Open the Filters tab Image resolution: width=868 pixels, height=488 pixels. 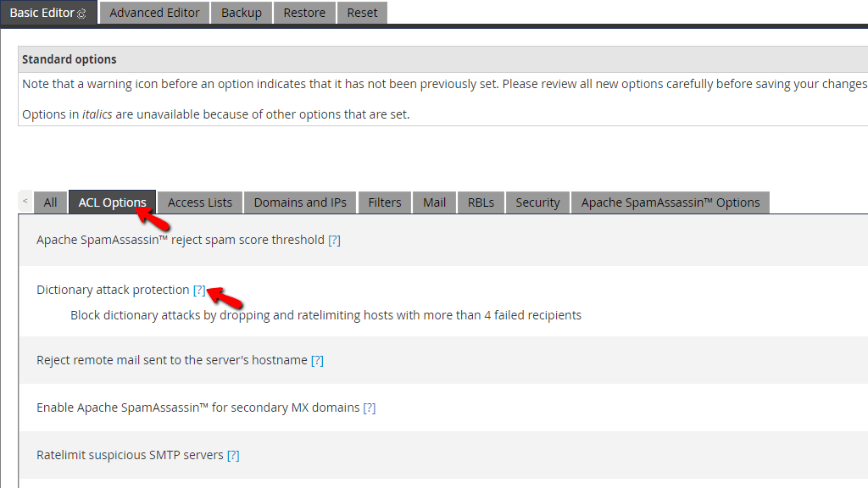click(385, 202)
